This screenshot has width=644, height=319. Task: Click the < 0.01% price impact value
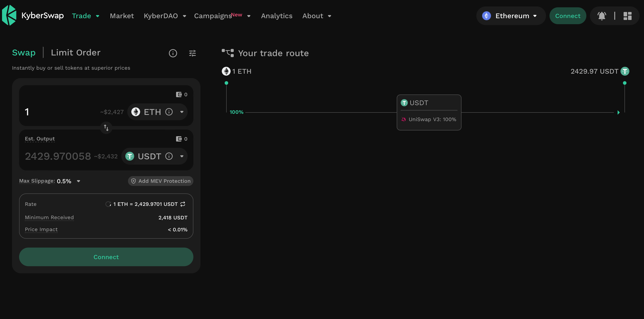click(177, 230)
